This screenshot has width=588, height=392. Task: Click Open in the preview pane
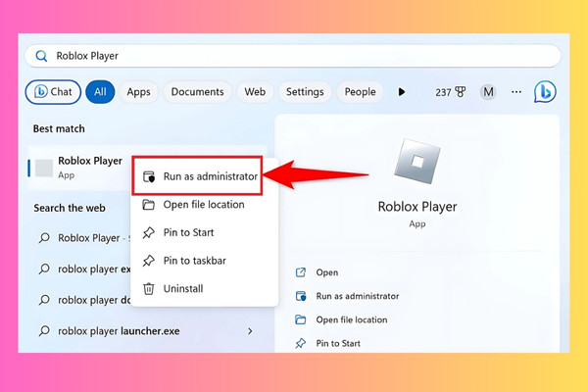point(327,272)
